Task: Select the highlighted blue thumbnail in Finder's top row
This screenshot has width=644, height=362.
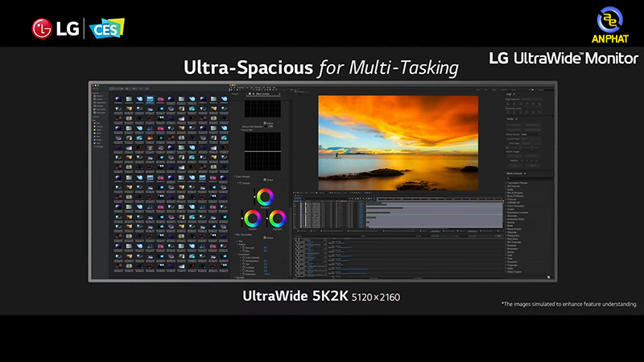Action: click(150, 99)
